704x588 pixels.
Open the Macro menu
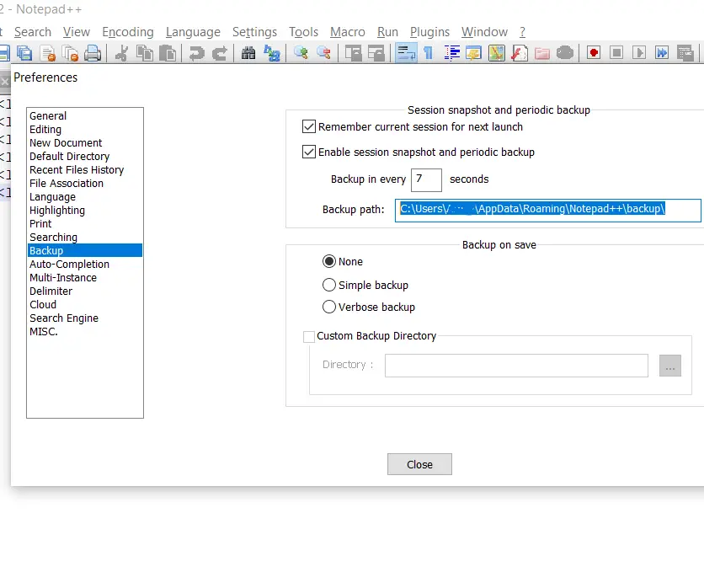(348, 32)
